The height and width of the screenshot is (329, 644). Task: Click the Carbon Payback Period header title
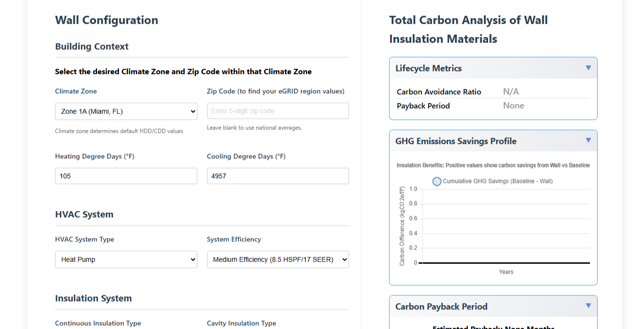click(441, 307)
